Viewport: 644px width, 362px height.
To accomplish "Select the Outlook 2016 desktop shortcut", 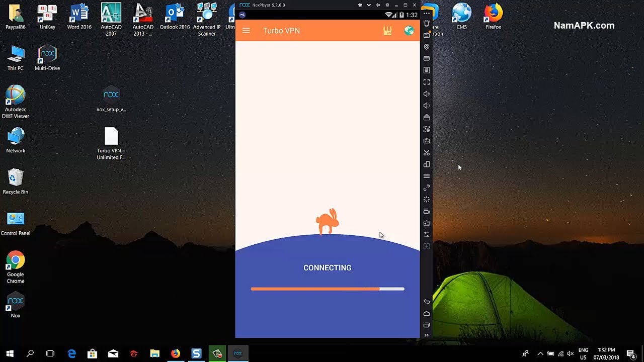I will point(175,16).
